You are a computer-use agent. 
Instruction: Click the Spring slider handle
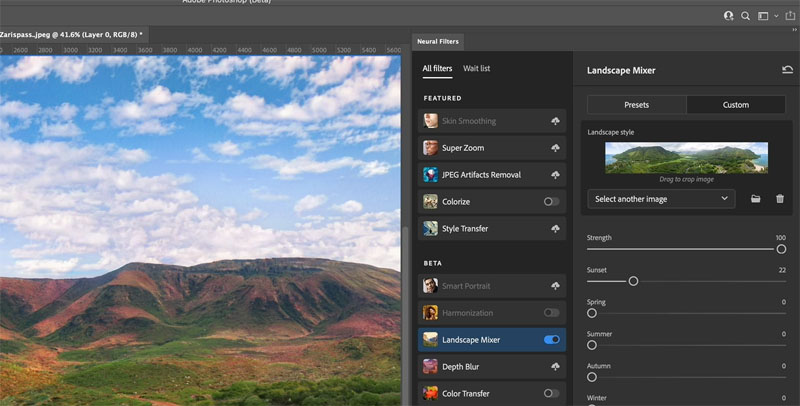pyautogui.click(x=592, y=313)
